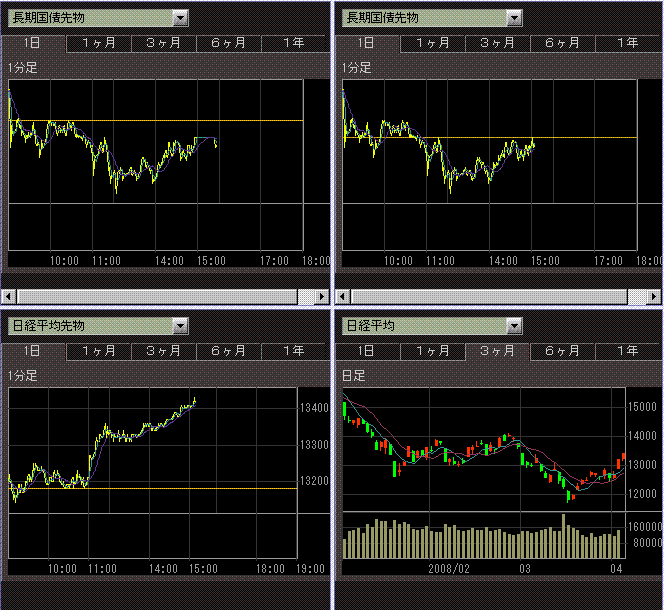Open the 日経平均先物 instrument dropdown
Screen dimensions: 664x610
(x=180, y=325)
